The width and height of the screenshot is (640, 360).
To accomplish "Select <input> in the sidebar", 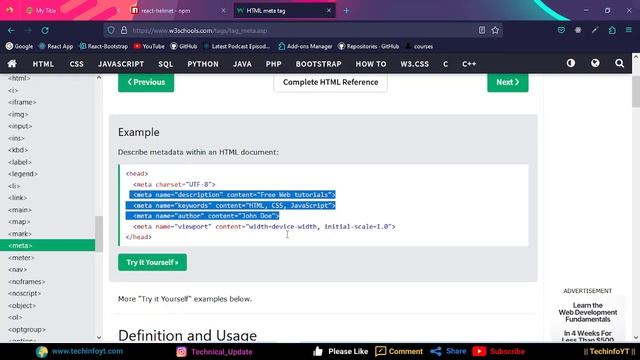I will [x=20, y=126].
